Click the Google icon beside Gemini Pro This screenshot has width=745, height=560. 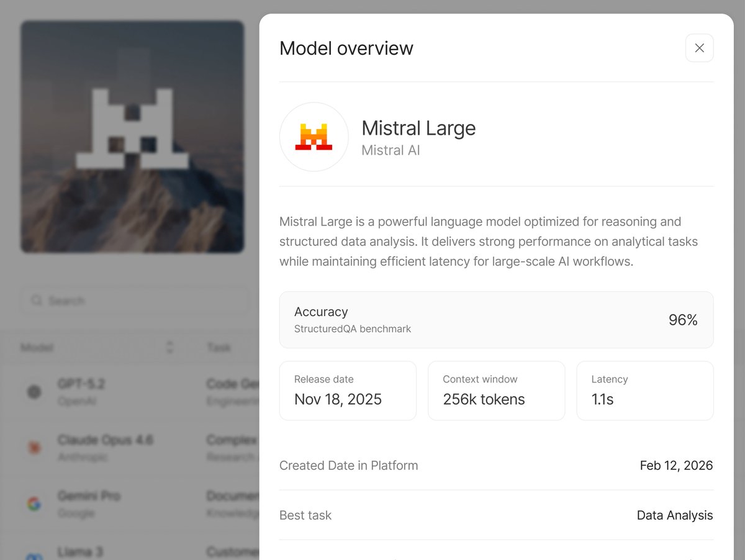tap(34, 504)
